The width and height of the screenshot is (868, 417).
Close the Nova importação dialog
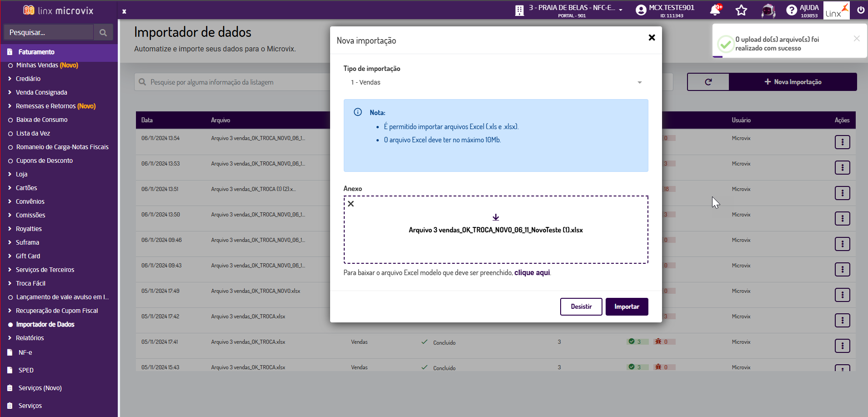(652, 37)
